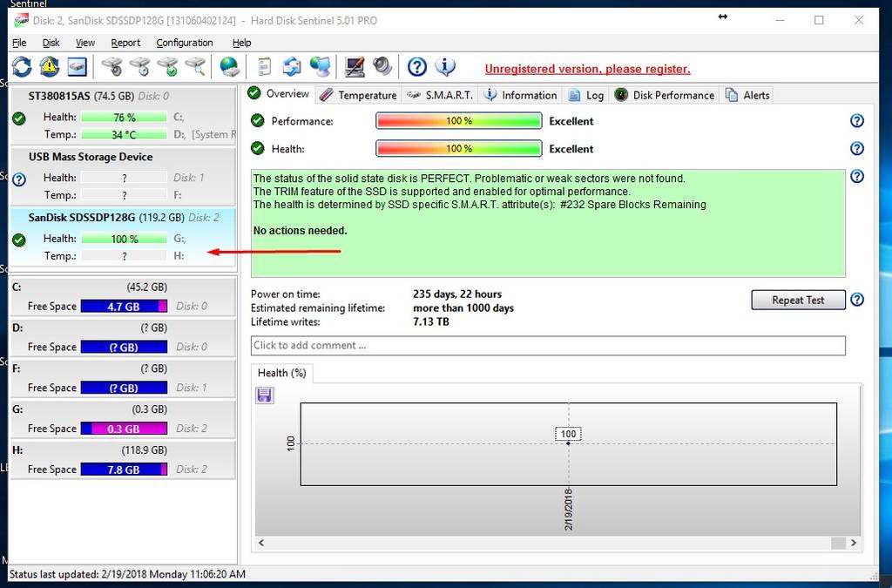Click the unregistered version register link
892x588 pixels.
tap(587, 69)
